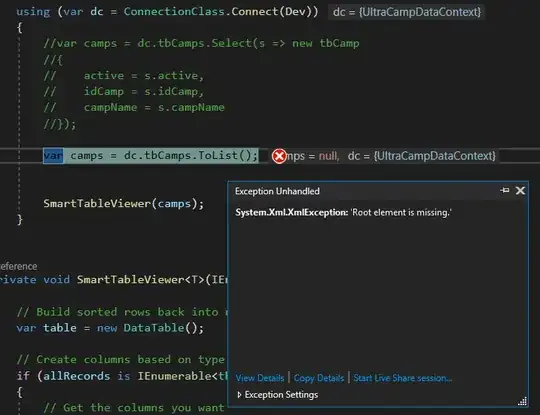
Task: Expand Exception Settings section
Action: [278, 395]
